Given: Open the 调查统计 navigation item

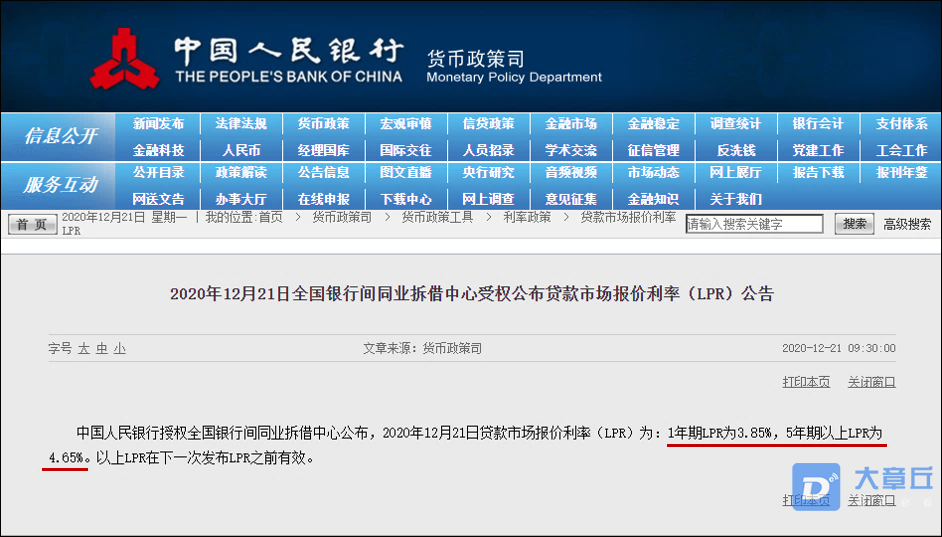Looking at the screenshot, I should (735, 124).
